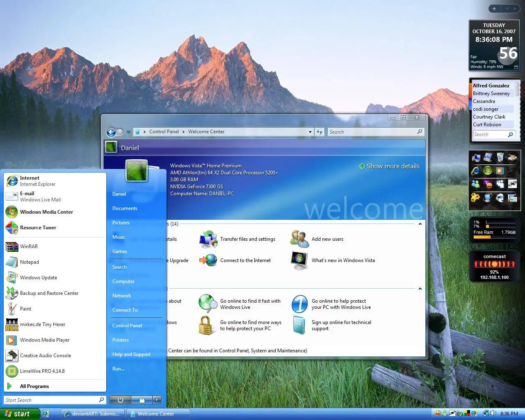Click media player icon in sidebar launcher
Image resolution: width=525 pixels, height=420 pixels.
pos(500,171)
